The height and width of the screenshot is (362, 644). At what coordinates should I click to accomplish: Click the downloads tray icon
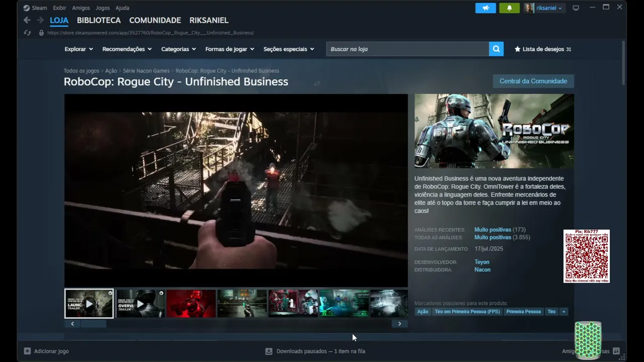(269, 351)
